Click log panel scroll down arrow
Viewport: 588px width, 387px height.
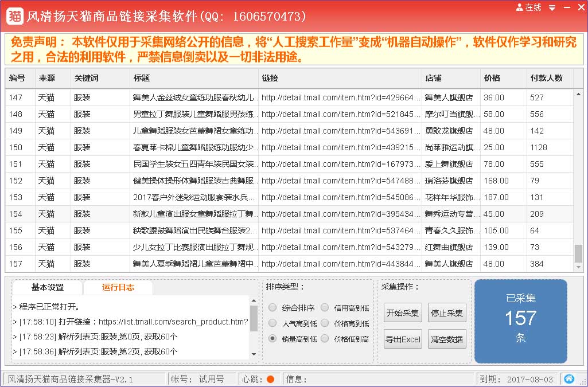point(254,354)
